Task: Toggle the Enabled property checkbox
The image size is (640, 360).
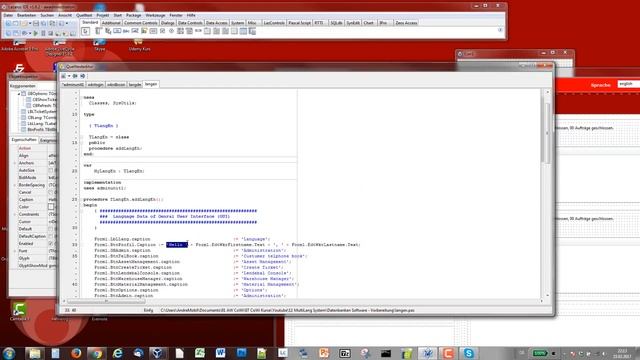Action: point(51,244)
